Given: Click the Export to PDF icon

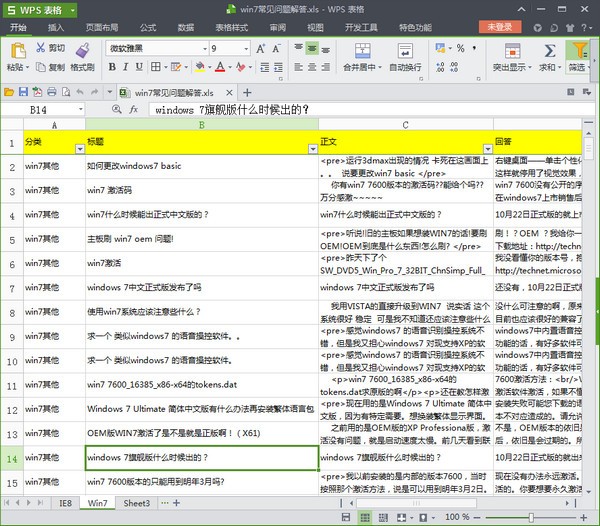Looking at the screenshot, I should [x=37, y=92].
